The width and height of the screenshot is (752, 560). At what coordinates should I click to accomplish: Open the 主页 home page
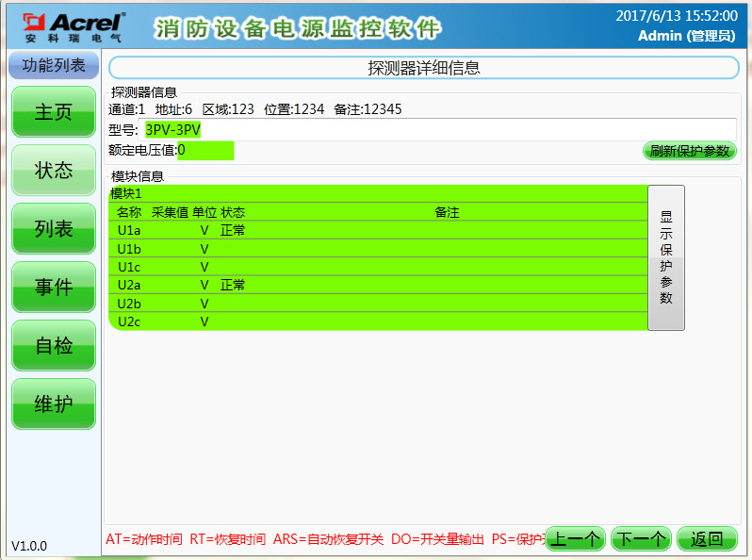(54, 112)
